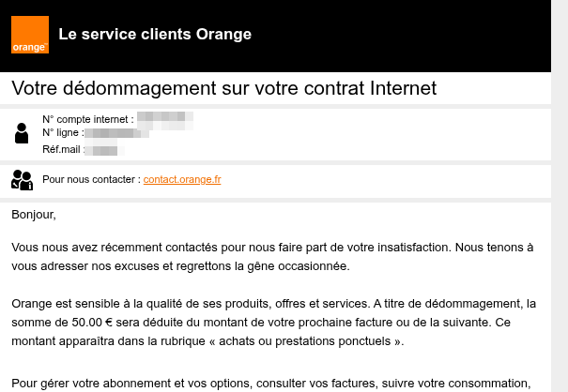The height and width of the screenshot is (392, 568).
Task: Click the "Le service clients Orange" header title
Action: coord(155,35)
